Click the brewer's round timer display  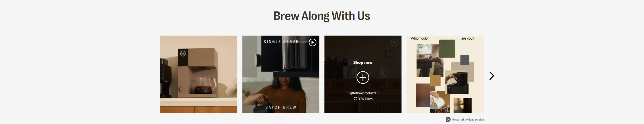[183, 54]
